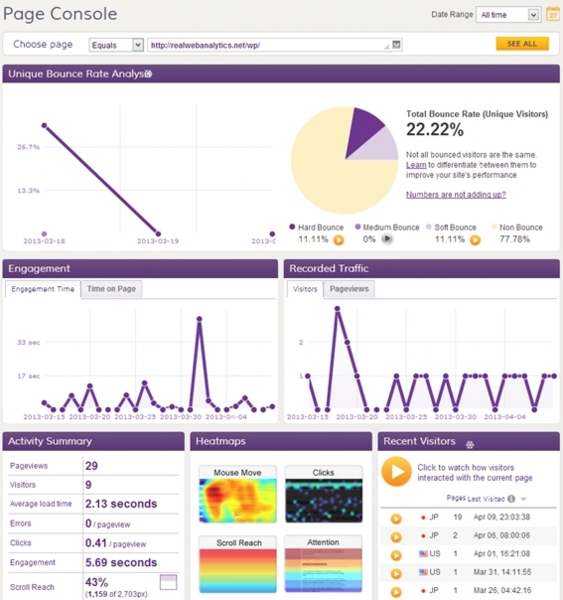Play the JP visitor session from Apr 09
The width and height of the screenshot is (563, 600).
click(x=396, y=518)
